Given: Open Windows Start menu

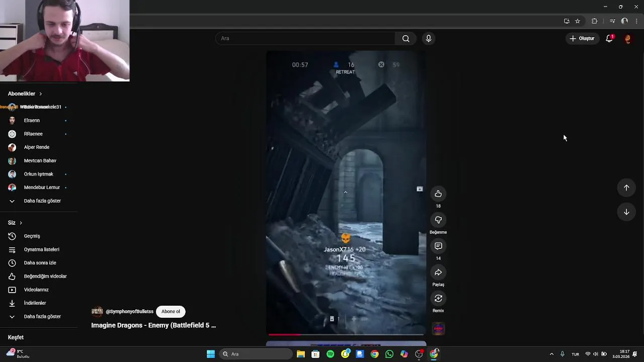Looking at the screenshot, I should tap(211, 354).
